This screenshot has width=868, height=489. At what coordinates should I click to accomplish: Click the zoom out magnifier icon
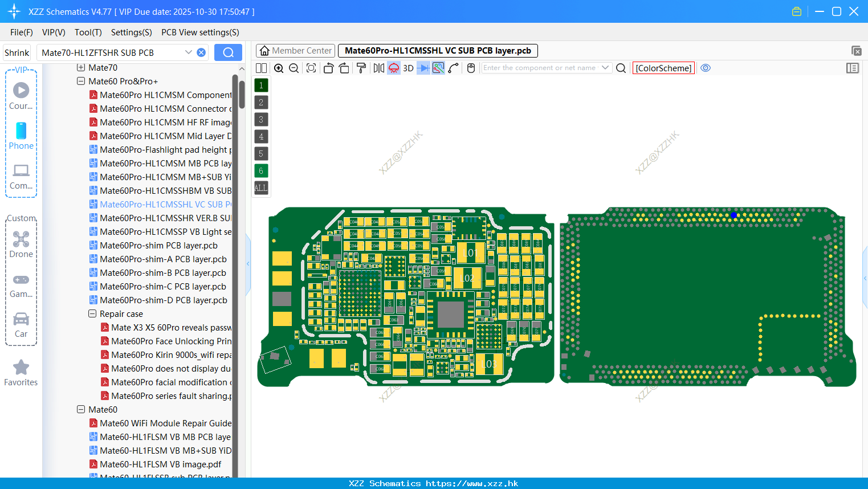pos(294,68)
